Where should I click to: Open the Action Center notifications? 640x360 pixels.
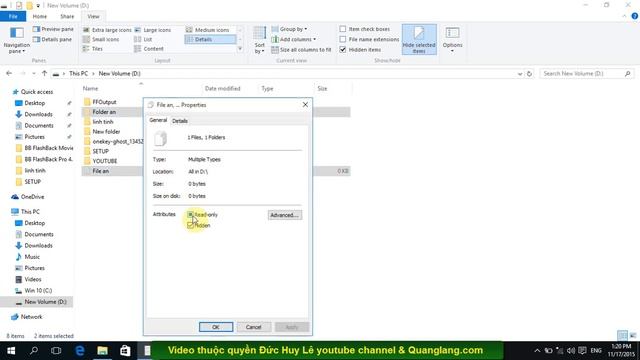click(x=582, y=351)
